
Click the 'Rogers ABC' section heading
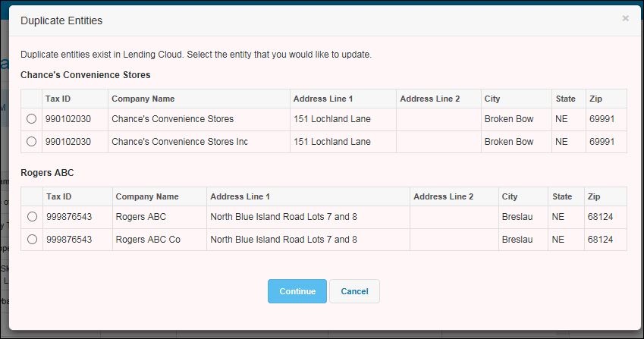[x=47, y=173]
